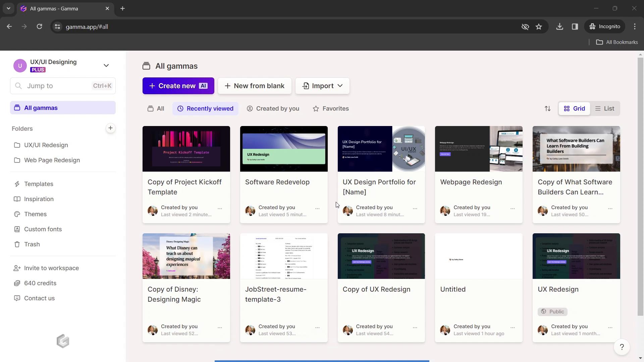Expand the Folders section expander
Viewport: 644px width, 362px height.
[x=22, y=128]
